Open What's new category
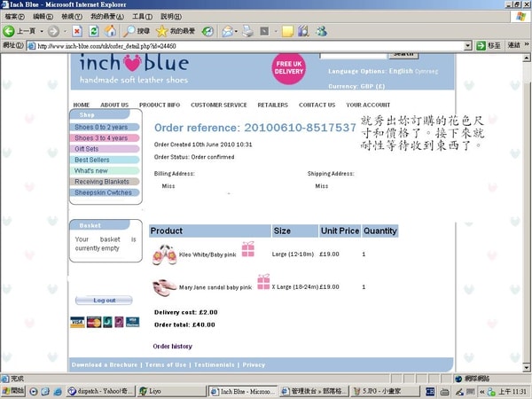Viewport: 532px width, 399px height. [105, 170]
